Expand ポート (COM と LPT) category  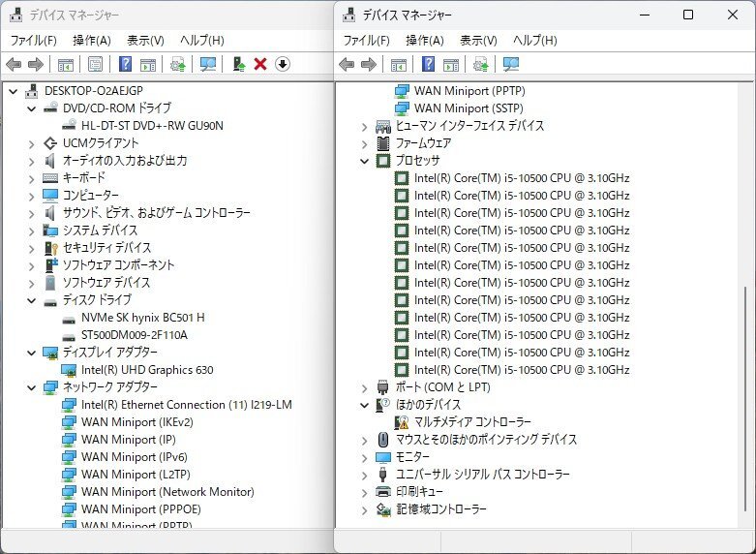point(365,387)
